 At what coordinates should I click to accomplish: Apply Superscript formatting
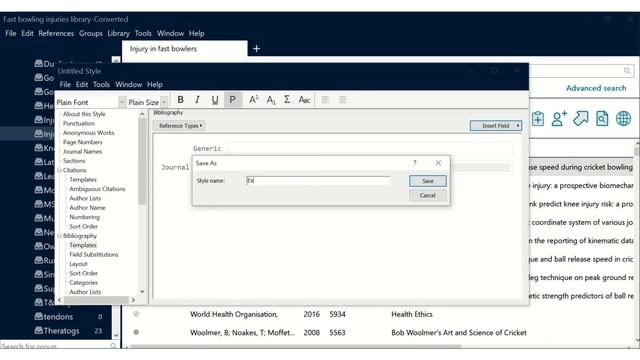pos(253,100)
